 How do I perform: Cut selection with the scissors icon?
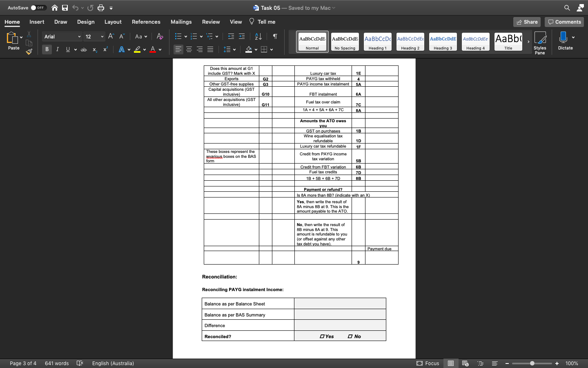coord(29,34)
